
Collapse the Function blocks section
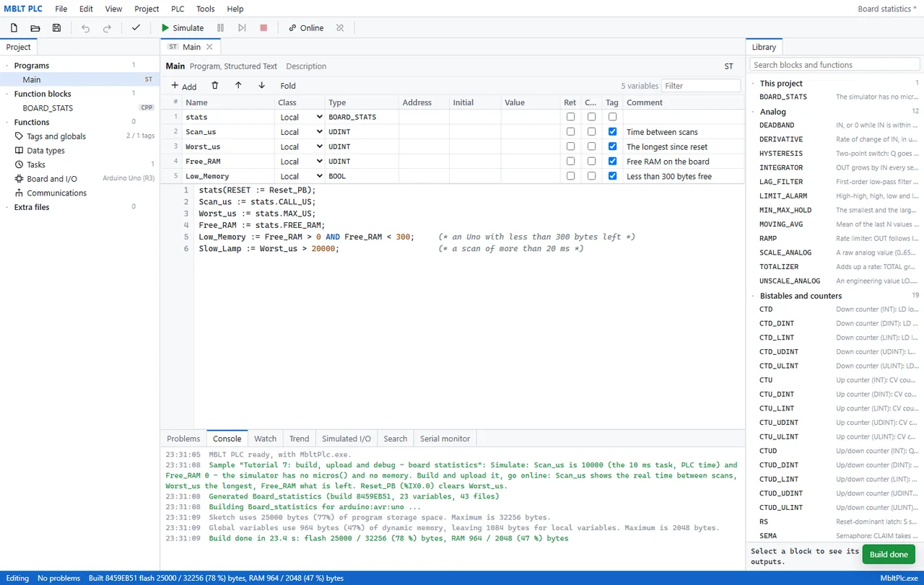tap(6, 94)
